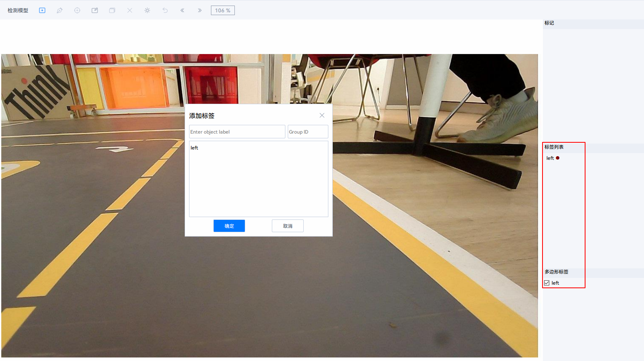The width and height of the screenshot is (644, 361).
Task: Close the 添加标签 dialog
Action: (x=322, y=115)
